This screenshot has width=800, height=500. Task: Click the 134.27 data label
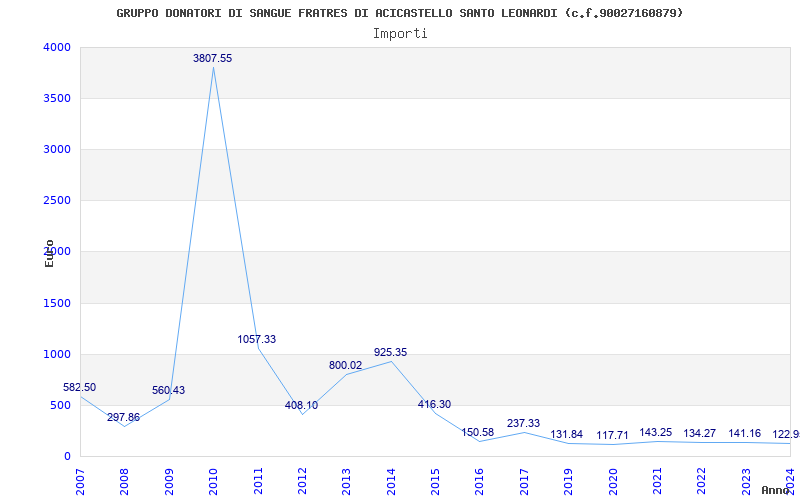click(x=699, y=434)
